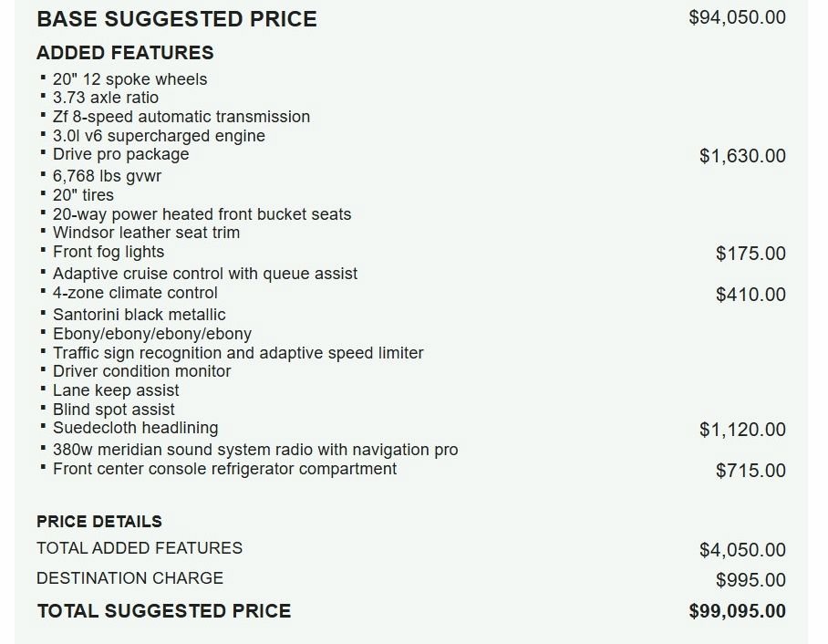Click the Suedecloth headlining item
The image size is (828, 644).
[x=135, y=428]
